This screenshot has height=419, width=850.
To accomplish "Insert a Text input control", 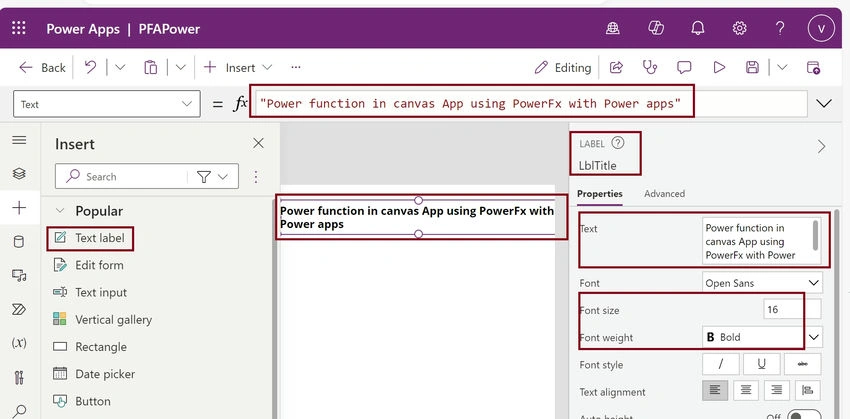I will [x=91, y=292].
